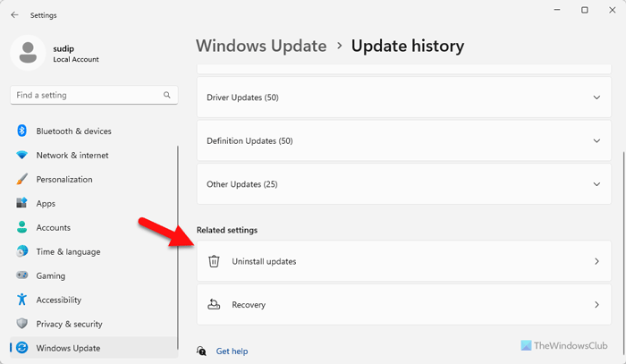Click the Apps icon in sidebar
Screen dimensions: 626x364
(x=22, y=203)
